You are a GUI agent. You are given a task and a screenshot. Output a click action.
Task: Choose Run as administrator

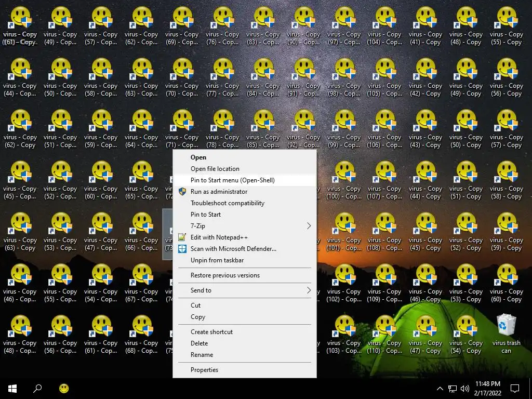pyautogui.click(x=245, y=192)
